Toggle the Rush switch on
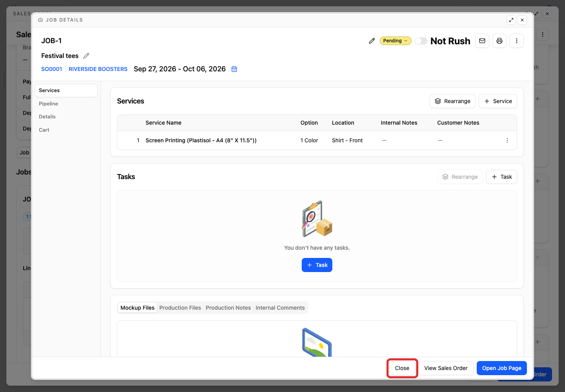The image size is (565, 392). pos(421,41)
